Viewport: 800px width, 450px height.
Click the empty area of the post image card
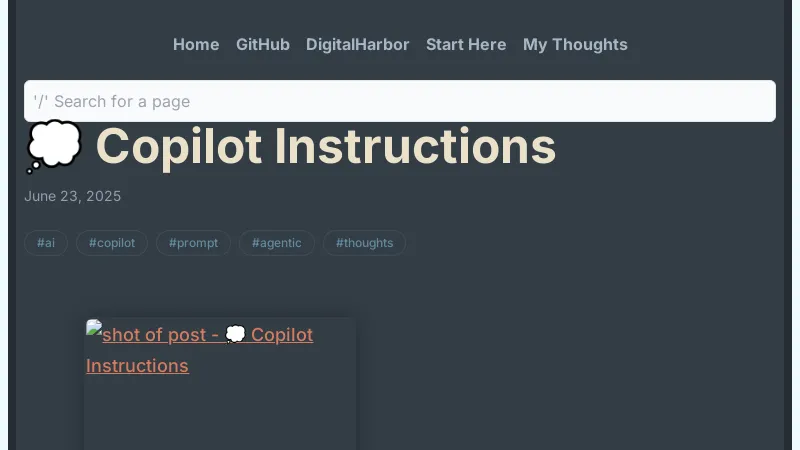point(220,415)
